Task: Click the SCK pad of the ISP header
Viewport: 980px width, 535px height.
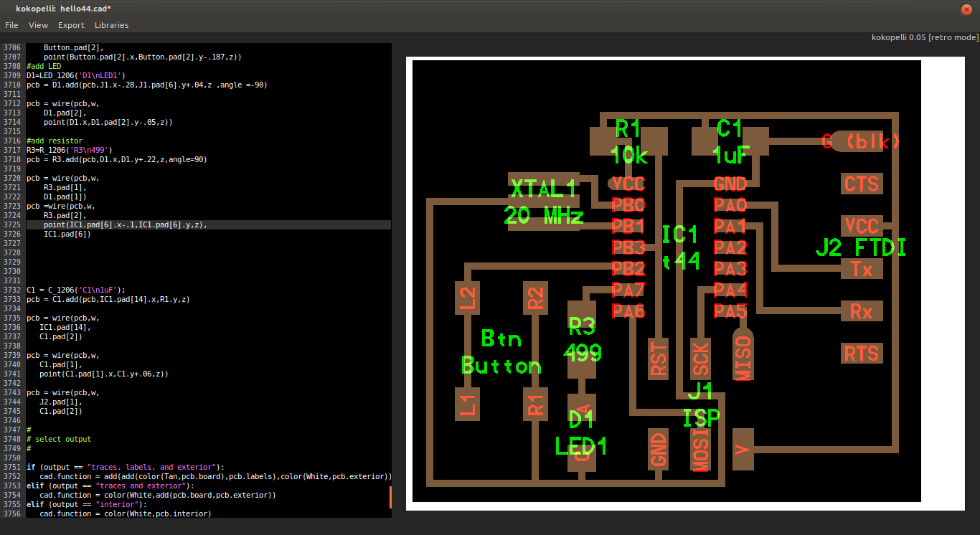Action: pyautogui.click(x=701, y=359)
